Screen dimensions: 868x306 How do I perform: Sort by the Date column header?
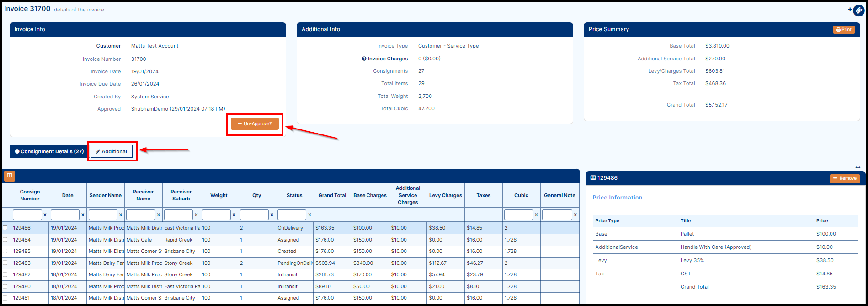pos(68,195)
